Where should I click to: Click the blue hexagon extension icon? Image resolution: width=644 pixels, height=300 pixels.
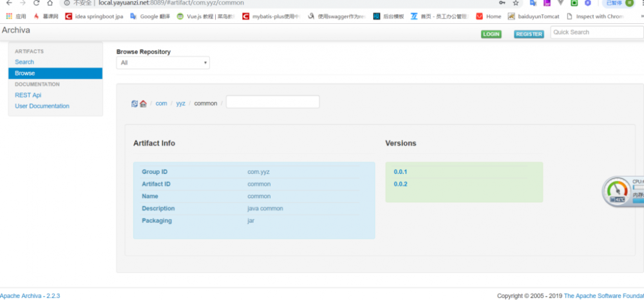pyautogui.click(x=588, y=3)
